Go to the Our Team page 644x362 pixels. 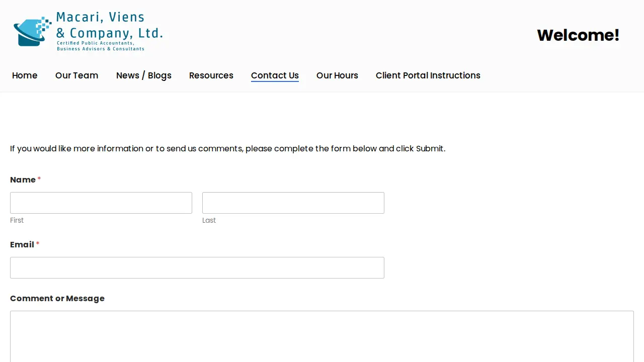click(76, 75)
